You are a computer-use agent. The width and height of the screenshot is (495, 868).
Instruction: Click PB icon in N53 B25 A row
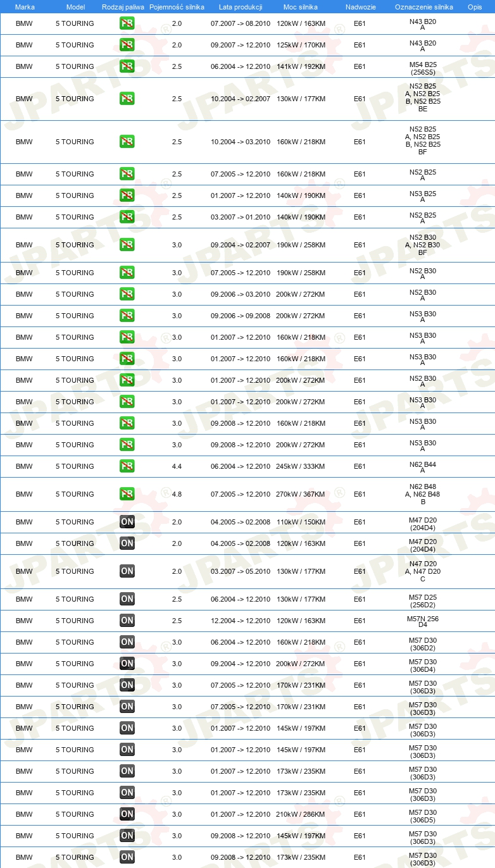[127, 195]
